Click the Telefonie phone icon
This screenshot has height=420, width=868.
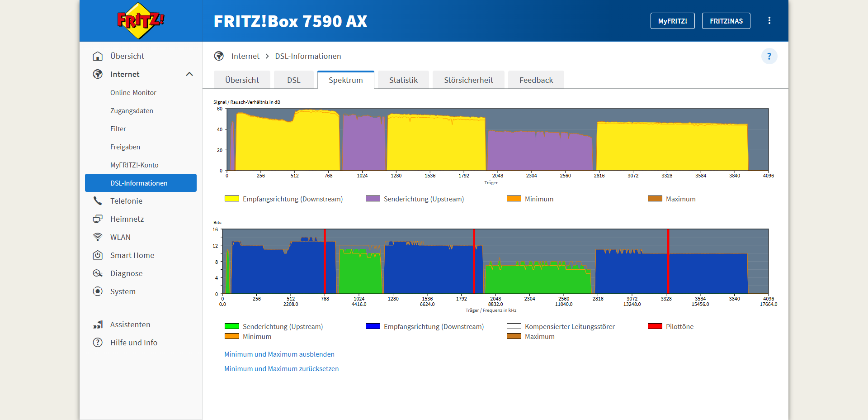98,201
